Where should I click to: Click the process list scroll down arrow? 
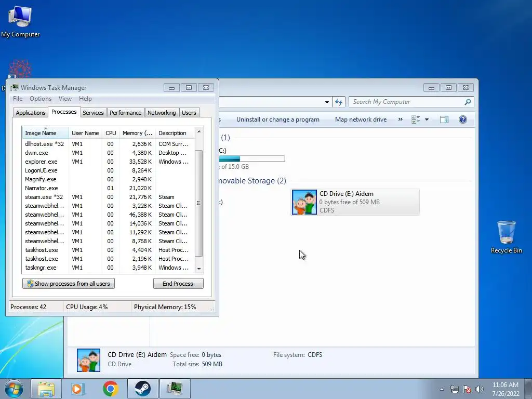[199, 269]
